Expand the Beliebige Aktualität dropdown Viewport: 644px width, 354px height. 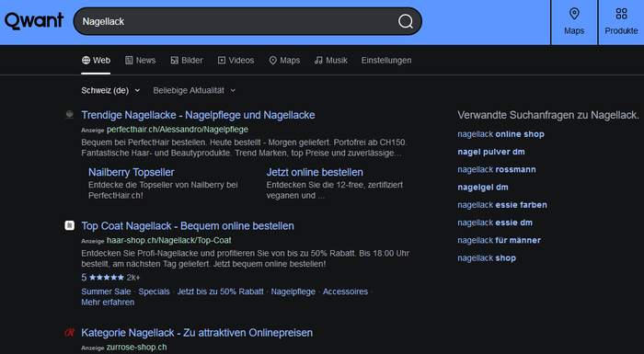click(x=194, y=90)
